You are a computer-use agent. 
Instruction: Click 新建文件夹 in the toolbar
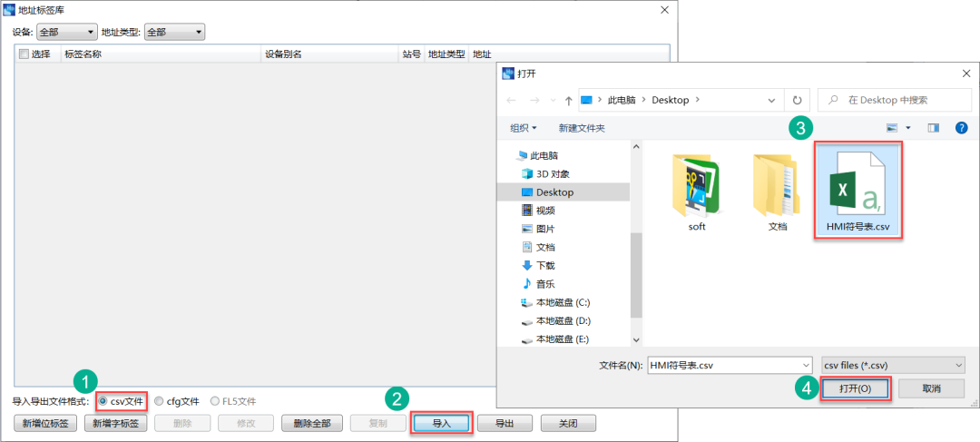click(582, 128)
